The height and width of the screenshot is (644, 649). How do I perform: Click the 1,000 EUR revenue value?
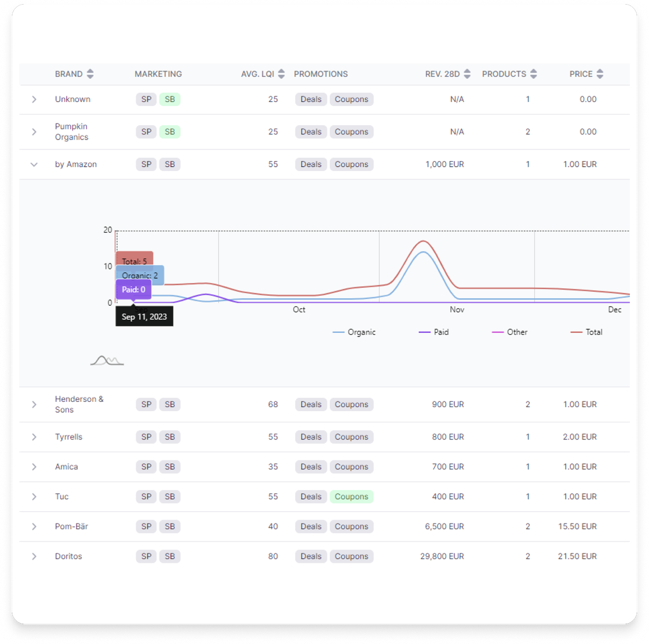444,164
